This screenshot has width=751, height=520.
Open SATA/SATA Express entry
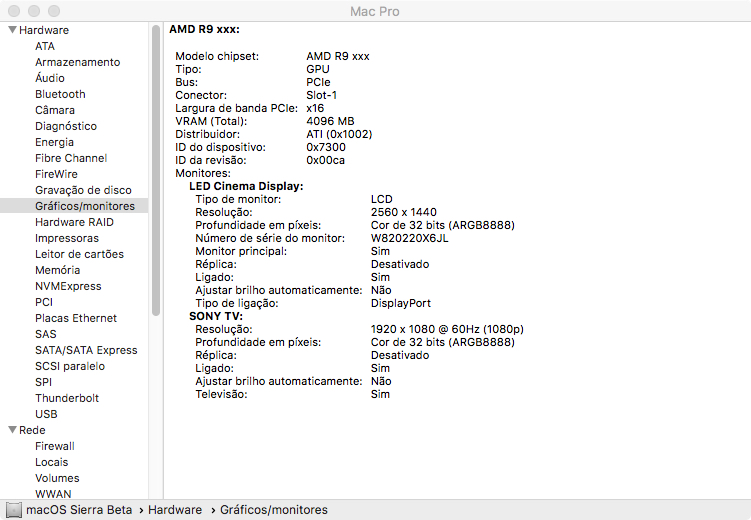(x=86, y=350)
